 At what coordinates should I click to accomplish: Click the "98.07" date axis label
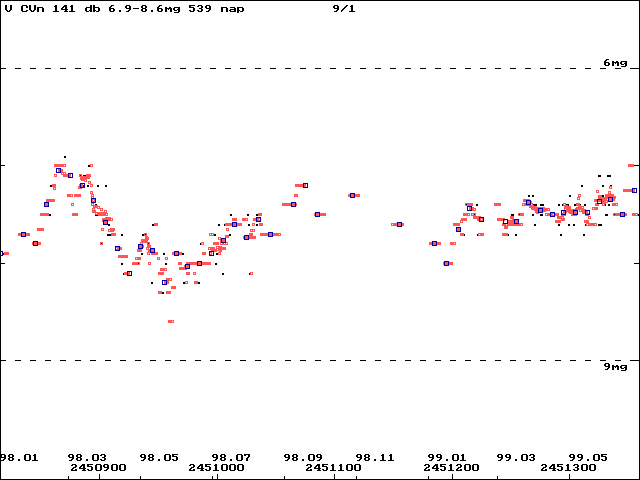coord(231,457)
